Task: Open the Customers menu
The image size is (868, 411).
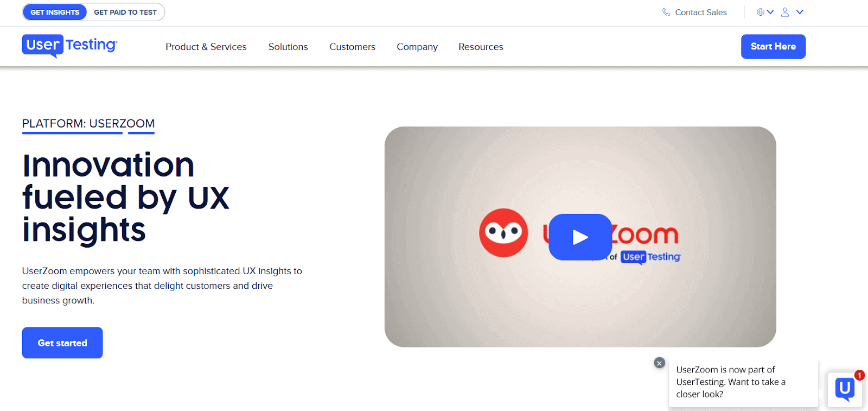Action: pos(353,47)
